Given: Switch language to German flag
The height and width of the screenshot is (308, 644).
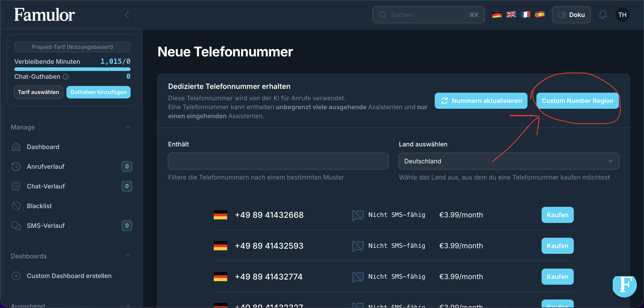Looking at the screenshot, I should [496, 15].
